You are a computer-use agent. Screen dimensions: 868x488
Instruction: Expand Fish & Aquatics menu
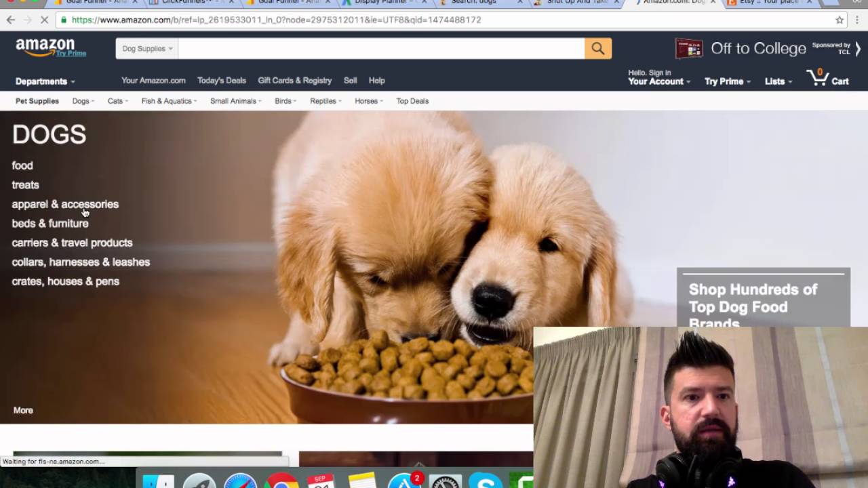pyautogui.click(x=169, y=101)
